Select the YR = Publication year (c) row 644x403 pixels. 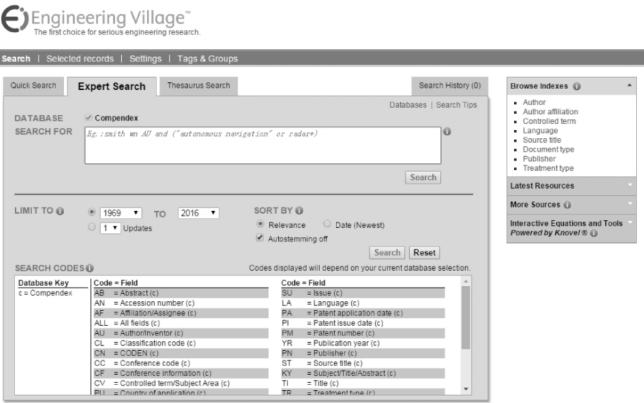(363, 343)
